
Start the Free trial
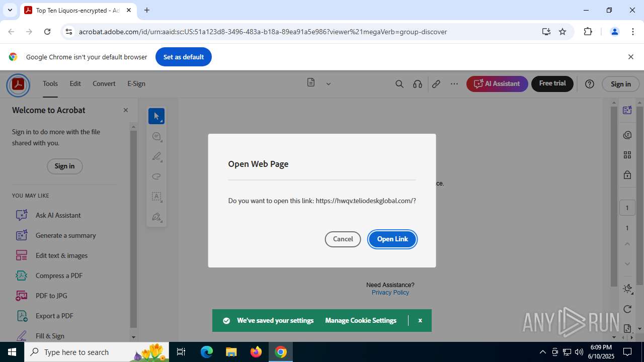coord(552,83)
